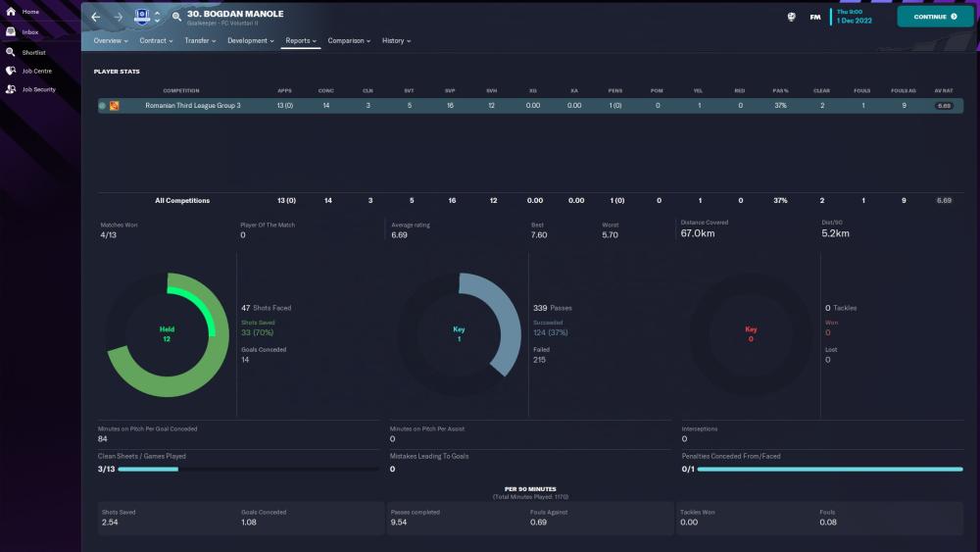This screenshot has height=552, width=980.
Task: Open the Inbox sidebar icon
Action: click(11, 31)
